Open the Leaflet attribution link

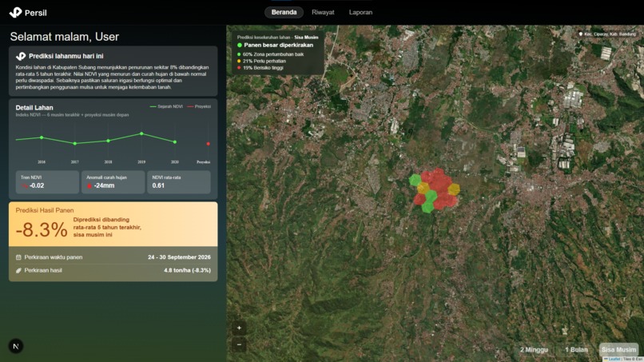pos(614,359)
